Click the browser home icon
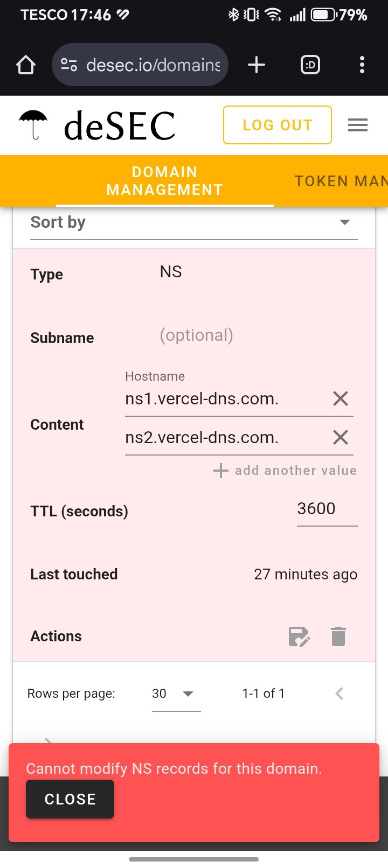The width and height of the screenshot is (388, 868). click(26, 65)
